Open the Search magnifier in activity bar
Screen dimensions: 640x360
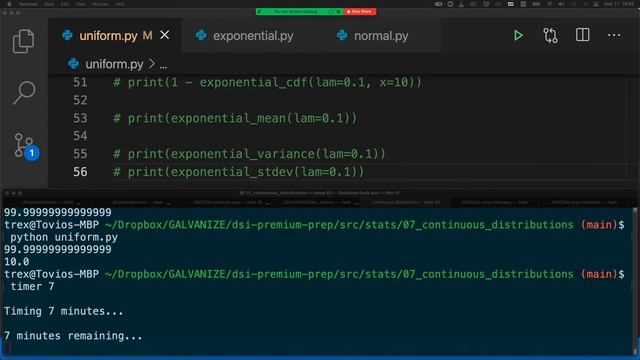[x=24, y=92]
